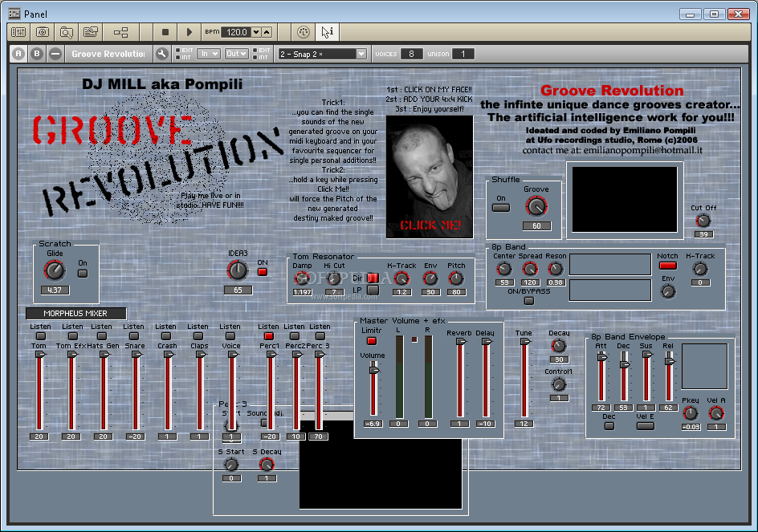Click the 8p Band Reson knob
Screen dimensions: 758x532
coord(556,269)
